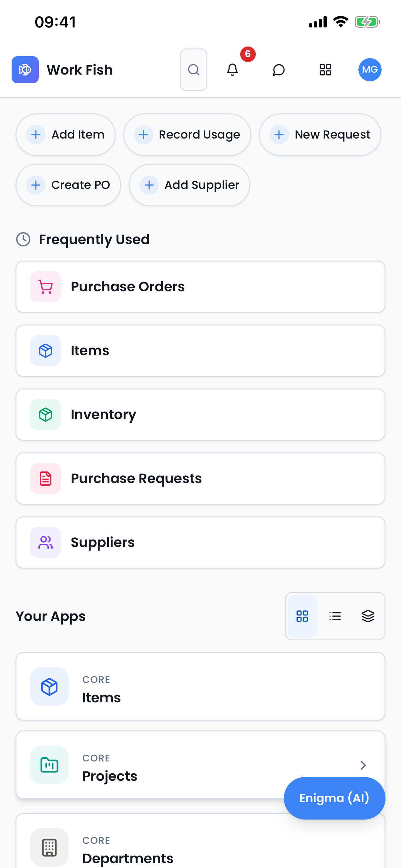The height and width of the screenshot is (868, 401).
Task: Click the Record Usage quick action
Action: (187, 134)
